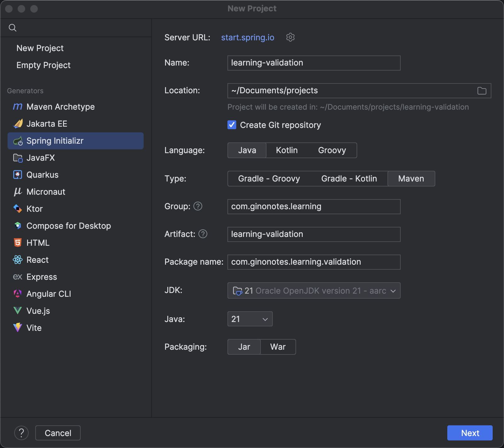The width and height of the screenshot is (504, 448).
Task: Open dialog help question mark button
Action: (21, 433)
